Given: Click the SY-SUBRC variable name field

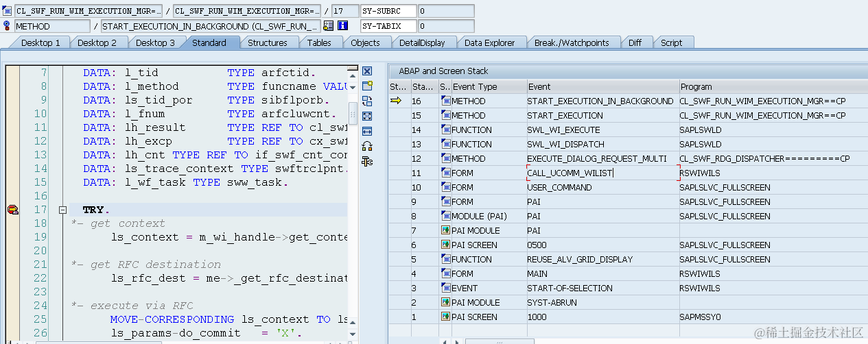Looking at the screenshot, I should click(388, 11).
